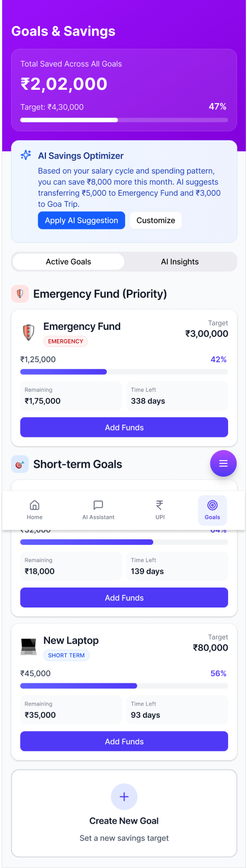
Task: Add Funds to the New Laptop goal
Action: (x=124, y=741)
